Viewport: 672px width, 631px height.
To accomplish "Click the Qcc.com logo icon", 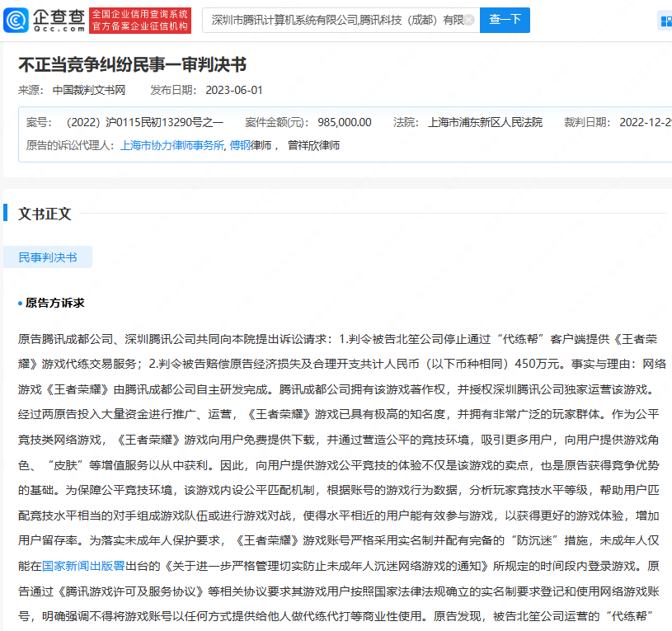I will [16, 20].
